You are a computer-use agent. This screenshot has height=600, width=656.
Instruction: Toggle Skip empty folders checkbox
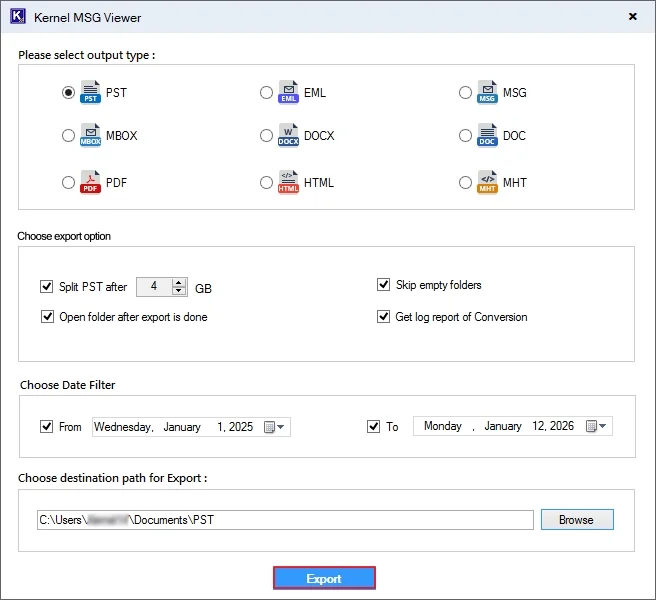[383, 285]
